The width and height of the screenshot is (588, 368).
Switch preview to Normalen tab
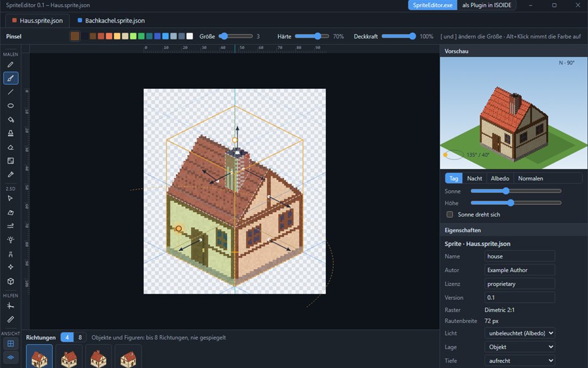530,178
